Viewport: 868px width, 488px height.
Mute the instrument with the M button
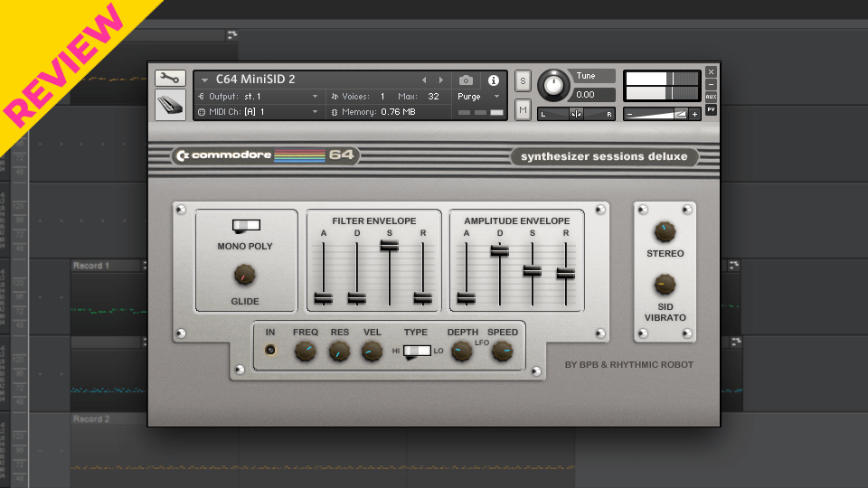click(x=523, y=109)
